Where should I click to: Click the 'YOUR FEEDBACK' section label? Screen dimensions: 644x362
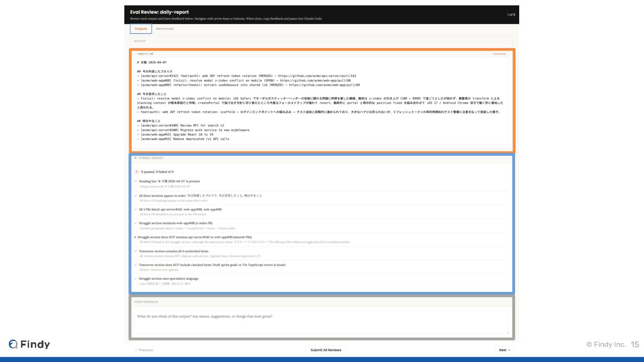coord(146,302)
